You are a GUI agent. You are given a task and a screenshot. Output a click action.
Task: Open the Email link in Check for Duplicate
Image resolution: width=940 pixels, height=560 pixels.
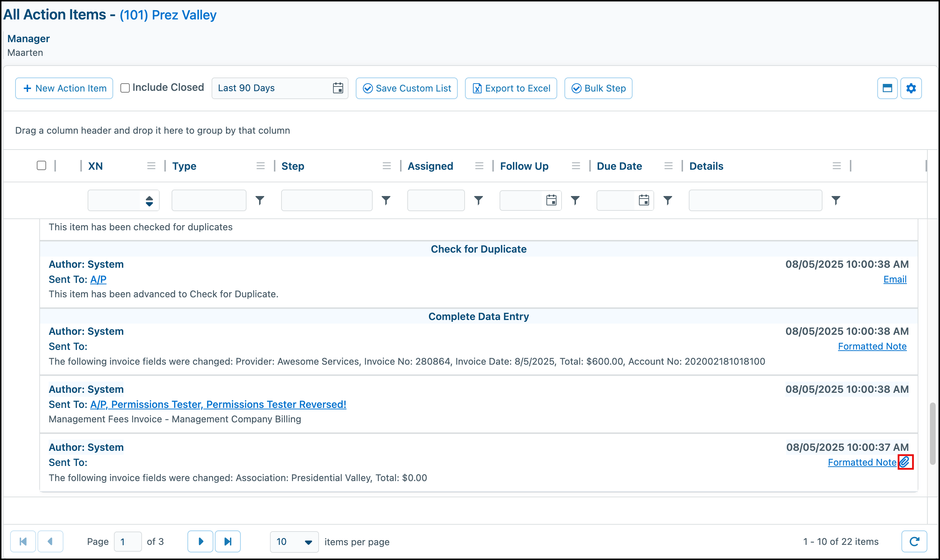pos(895,279)
